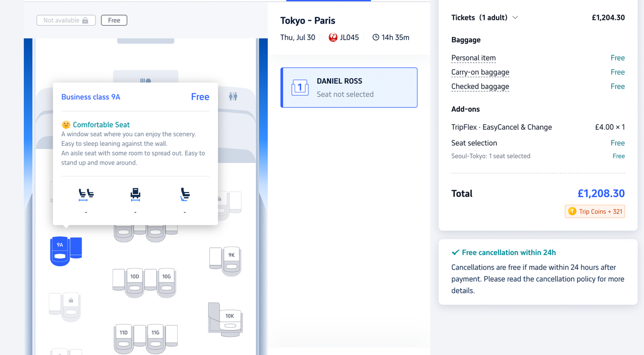
Task: Click the seat width icon in popup
Action: point(135,195)
